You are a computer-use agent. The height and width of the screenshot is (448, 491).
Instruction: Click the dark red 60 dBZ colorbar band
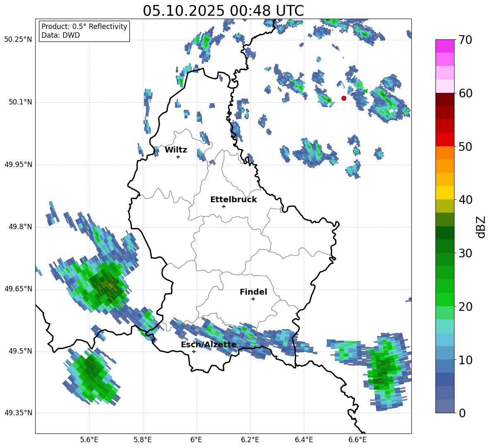(x=445, y=99)
